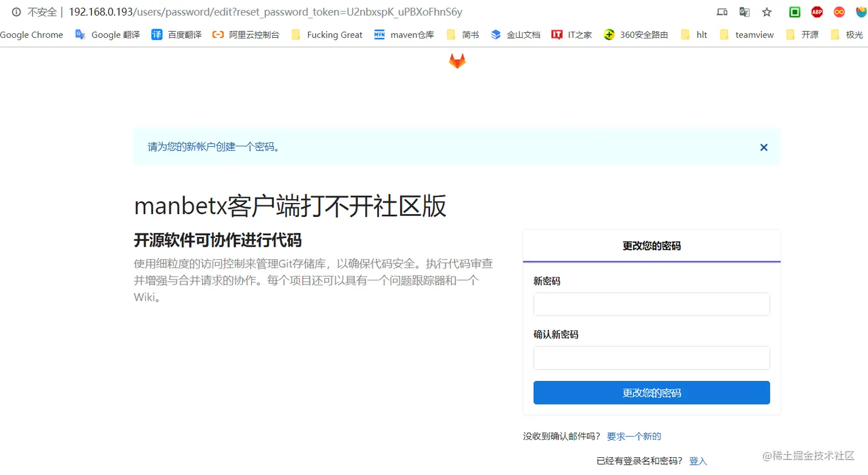Open the IT之家 bookmark
Image resolution: width=868 pixels, height=475 pixels.
(x=572, y=35)
